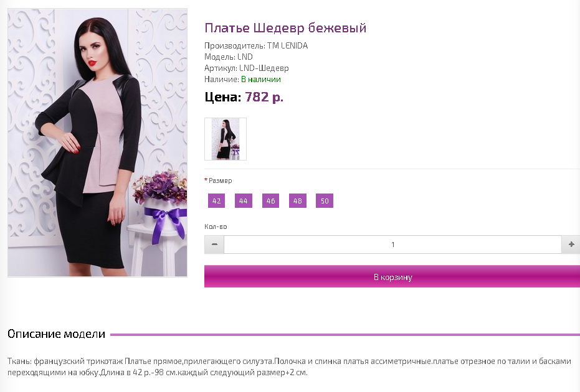Enlarge the main dress product photo
This screenshot has height=392, width=580.
pyautogui.click(x=98, y=142)
